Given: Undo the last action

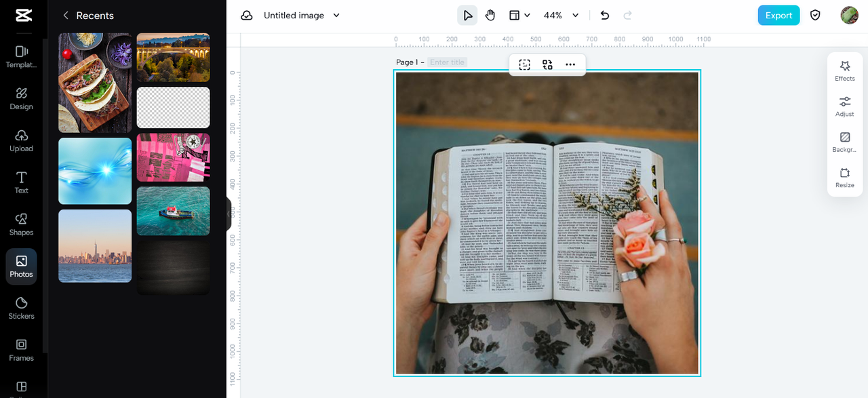Looking at the screenshot, I should point(605,16).
